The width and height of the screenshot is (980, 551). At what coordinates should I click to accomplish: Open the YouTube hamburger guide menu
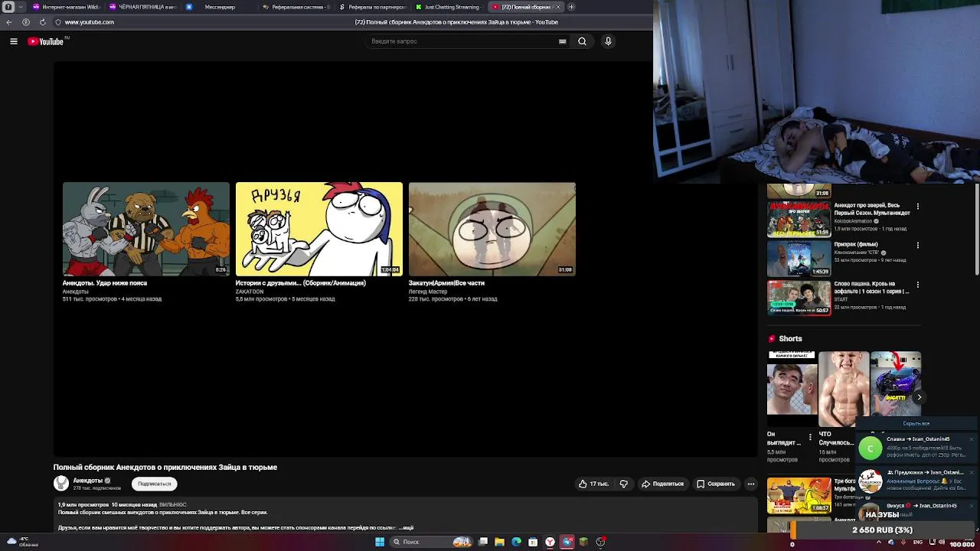point(14,41)
